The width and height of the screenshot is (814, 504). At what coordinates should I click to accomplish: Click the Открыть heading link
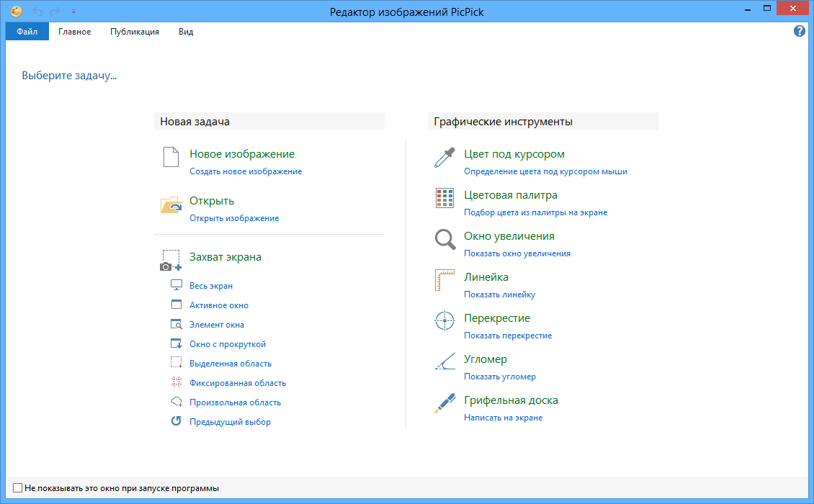212,201
